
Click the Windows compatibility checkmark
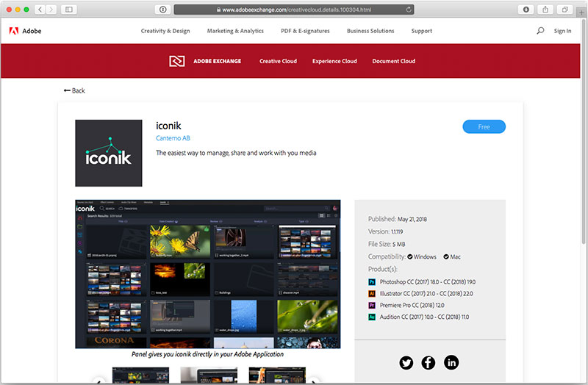point(411,257)
